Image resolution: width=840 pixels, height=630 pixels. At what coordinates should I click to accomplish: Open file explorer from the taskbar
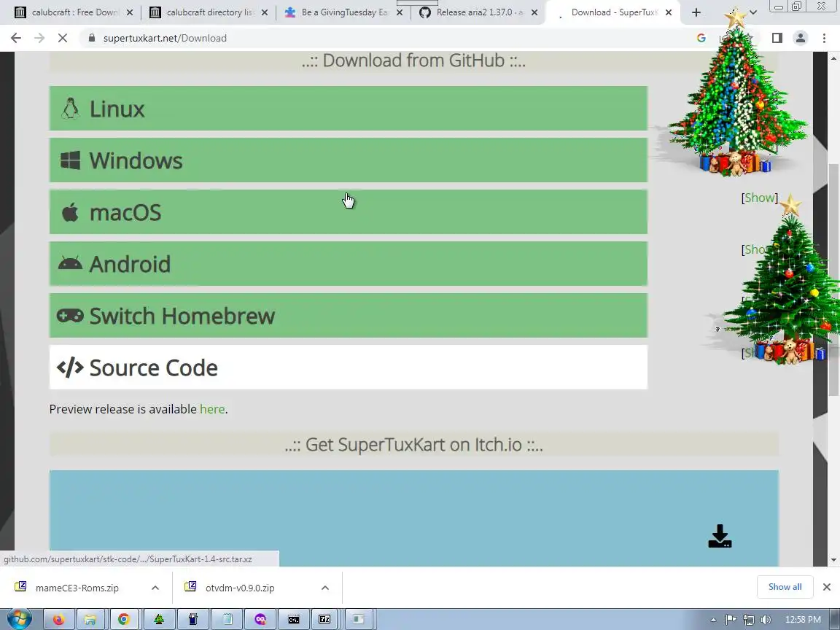coord(90,619)
